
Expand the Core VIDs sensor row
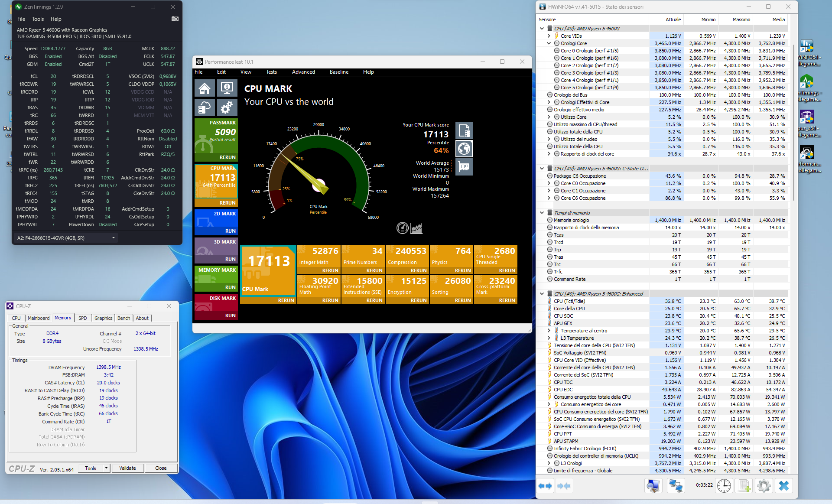[x=549, y=36]
